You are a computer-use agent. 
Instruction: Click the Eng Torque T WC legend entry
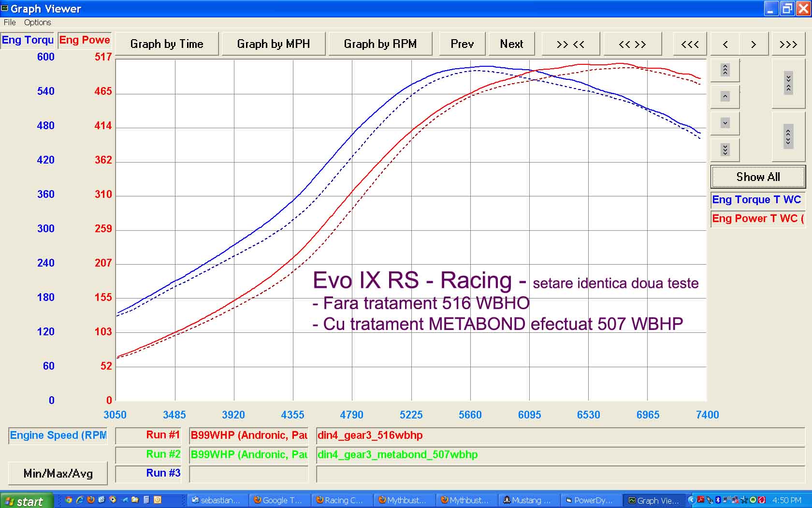pyautogui.click(x=758, y=200)
